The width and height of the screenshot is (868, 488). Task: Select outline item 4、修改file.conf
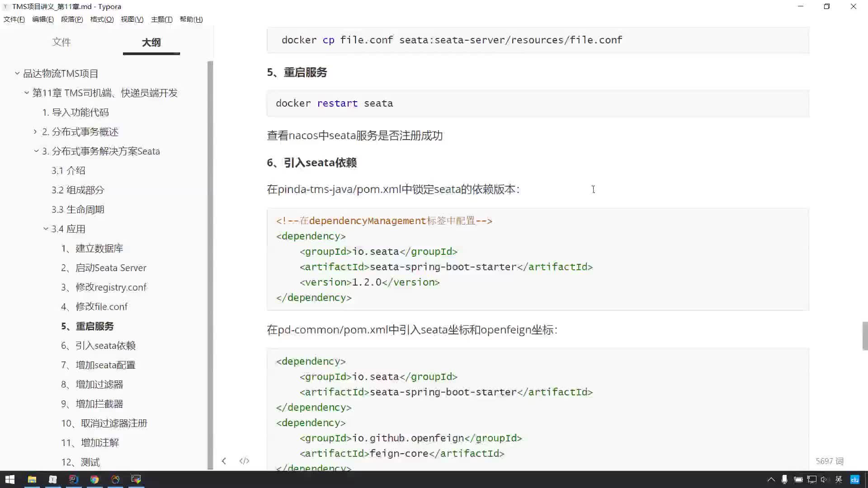click(x=94, y=306)
